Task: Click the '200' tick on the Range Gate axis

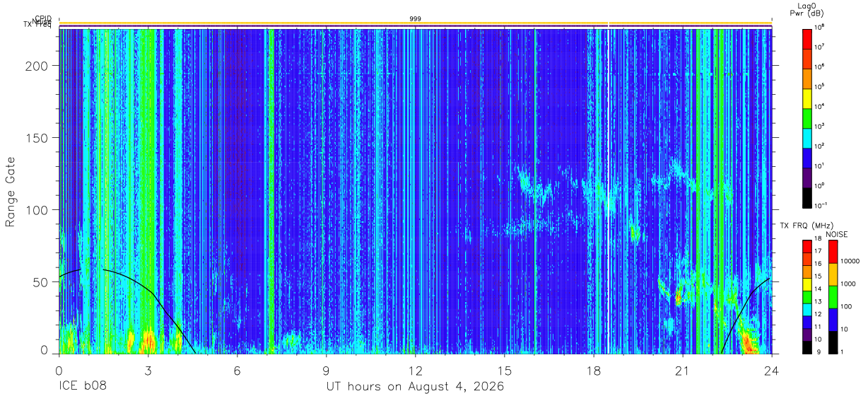Action: [37, 65]
